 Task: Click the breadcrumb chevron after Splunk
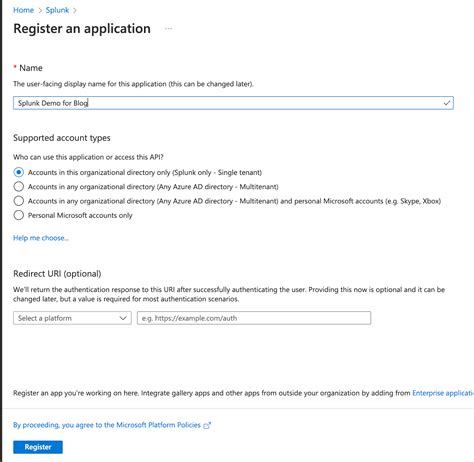pyautogui.click(x=75, y=10)
